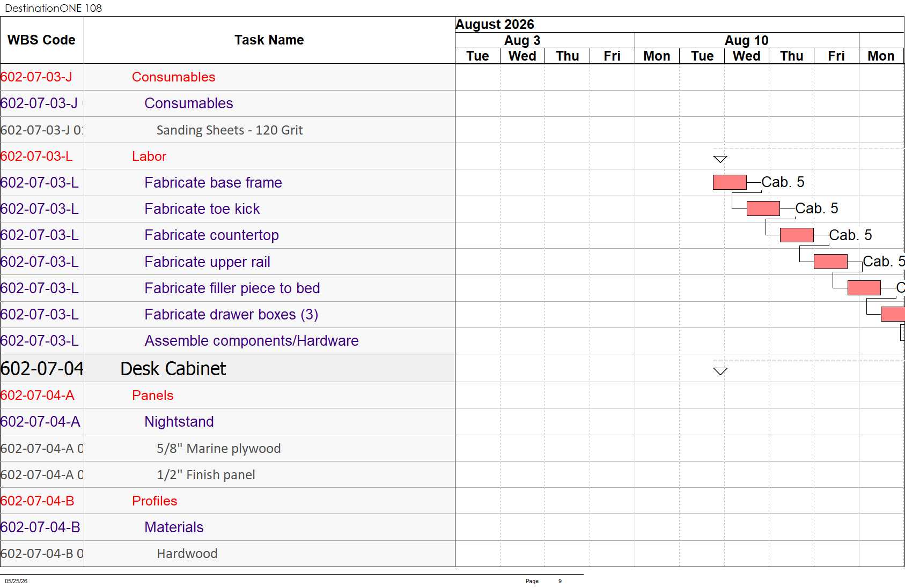Select the Sanding Sheets - 120 Grit row
This screenshot has width=905, height=588.
(x=227, y=130)
